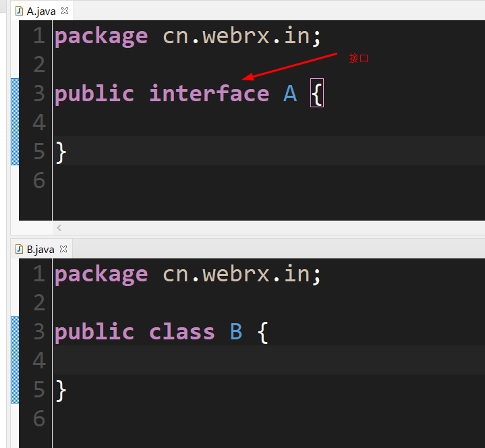
Task: Place cursor on empty line 4 in B.java
Action: (x=268, y=360)
